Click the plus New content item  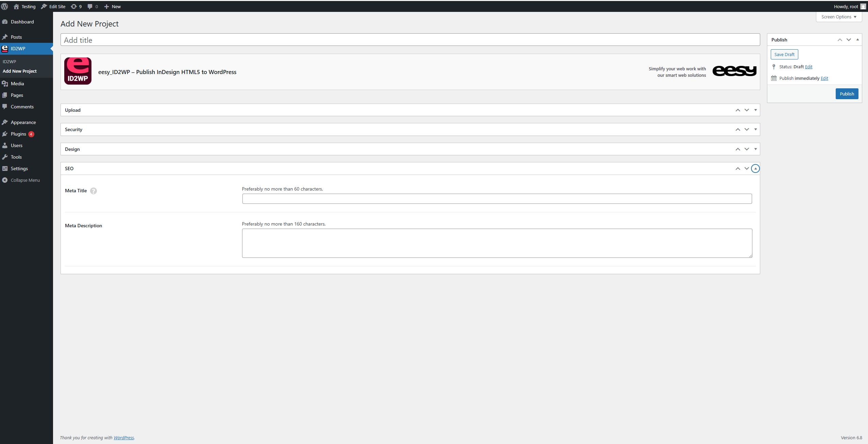[x=112, y=6]
